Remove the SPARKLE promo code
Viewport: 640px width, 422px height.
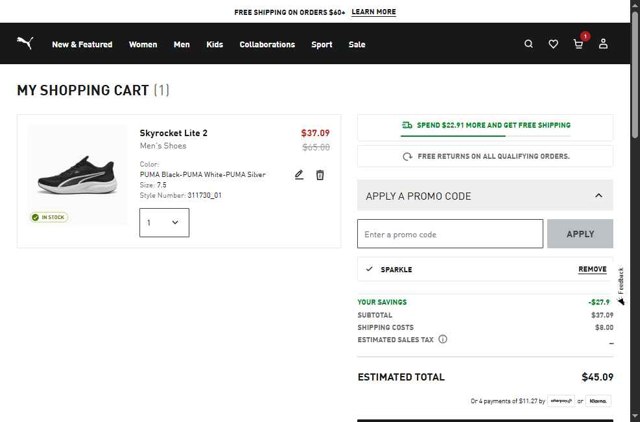tap(592, 269)
